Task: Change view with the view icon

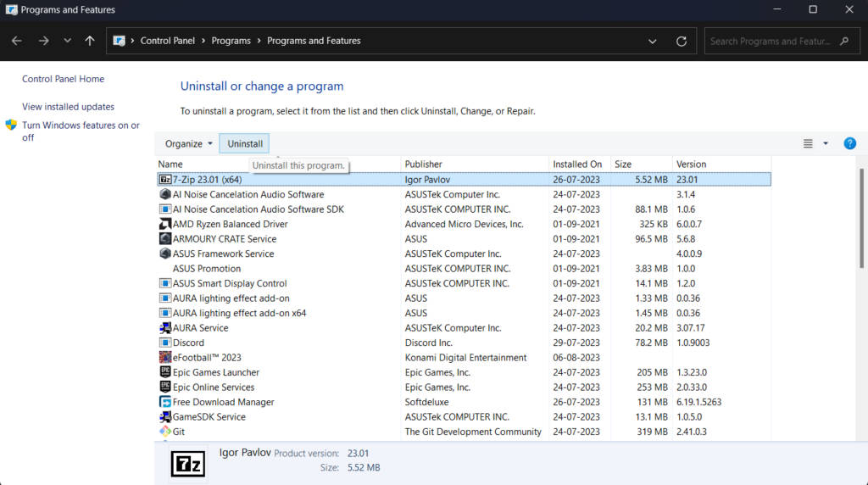Action: [808, 144]
